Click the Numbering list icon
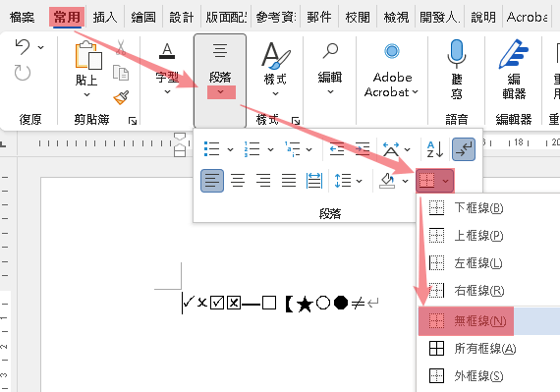Image resolution: width=560 pixels, height=392 pixels. pos(252,149)
